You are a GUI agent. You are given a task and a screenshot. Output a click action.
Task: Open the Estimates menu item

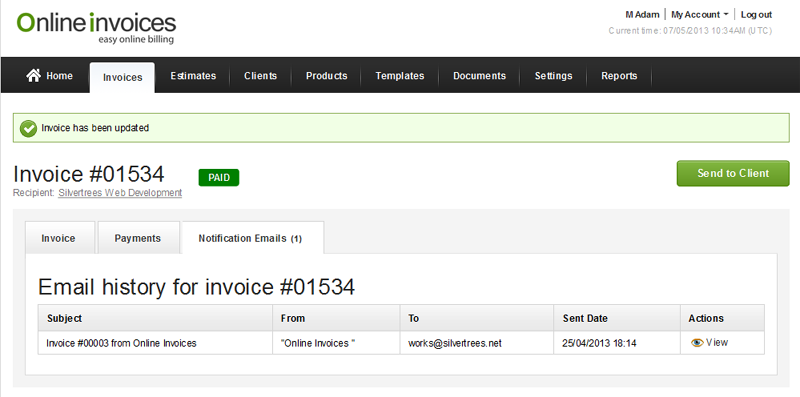click(x=193, y=76)
